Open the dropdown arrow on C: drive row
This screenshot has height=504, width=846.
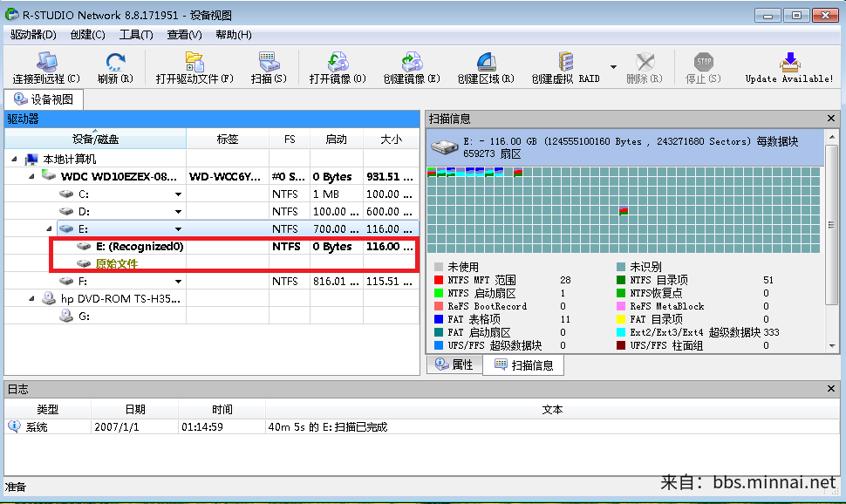(x=178, y=194)
